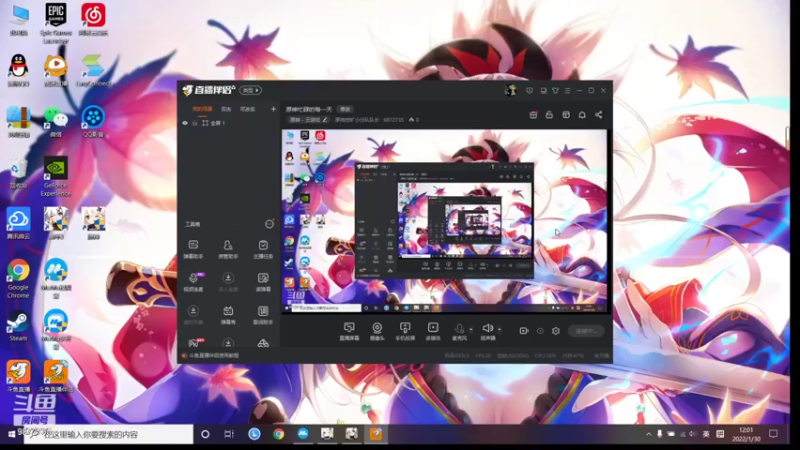800x450 pixels.
Task: Open the 房管助手 tool
Action: click(x=228, y=249)
